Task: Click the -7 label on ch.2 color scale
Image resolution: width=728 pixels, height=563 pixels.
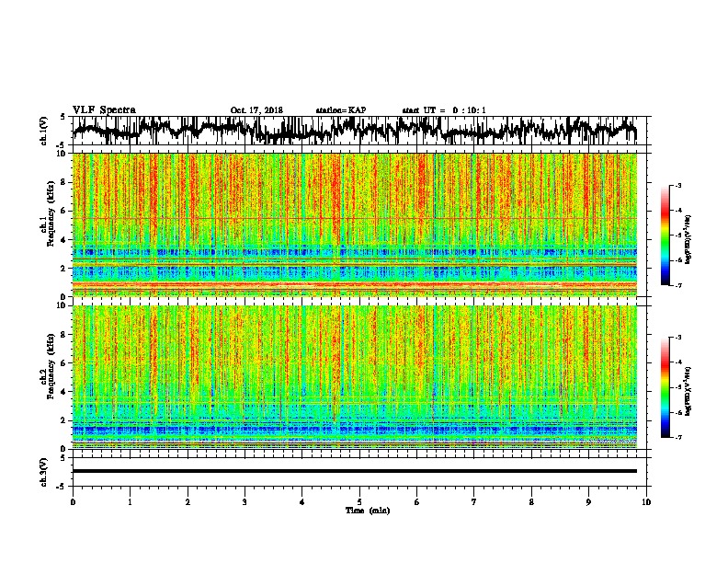Action: [x=678, y=437]
